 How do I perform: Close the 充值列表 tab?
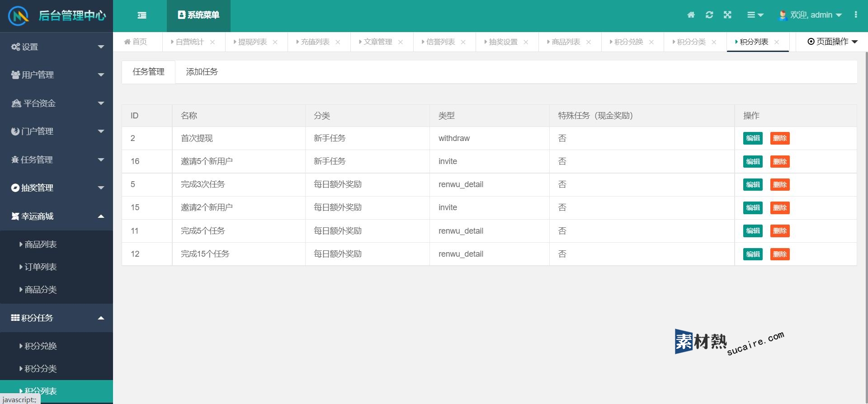(338, 42)
